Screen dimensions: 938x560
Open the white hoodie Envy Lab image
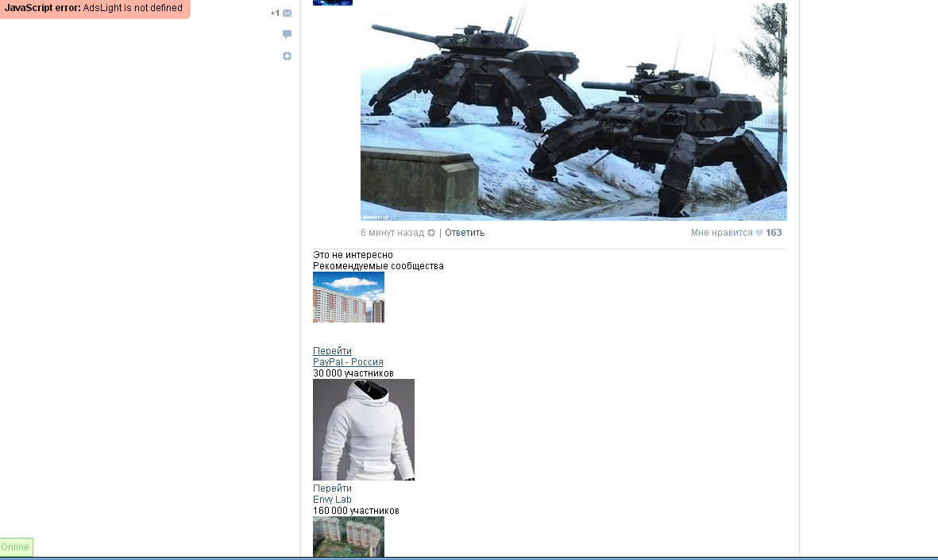[364, 430]
